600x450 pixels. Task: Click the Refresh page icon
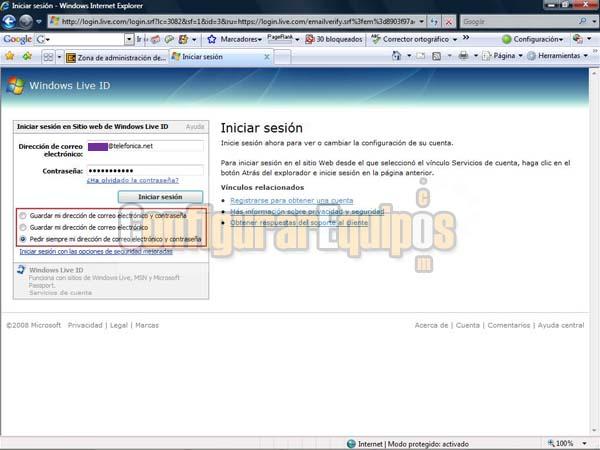tap(434, 22)
